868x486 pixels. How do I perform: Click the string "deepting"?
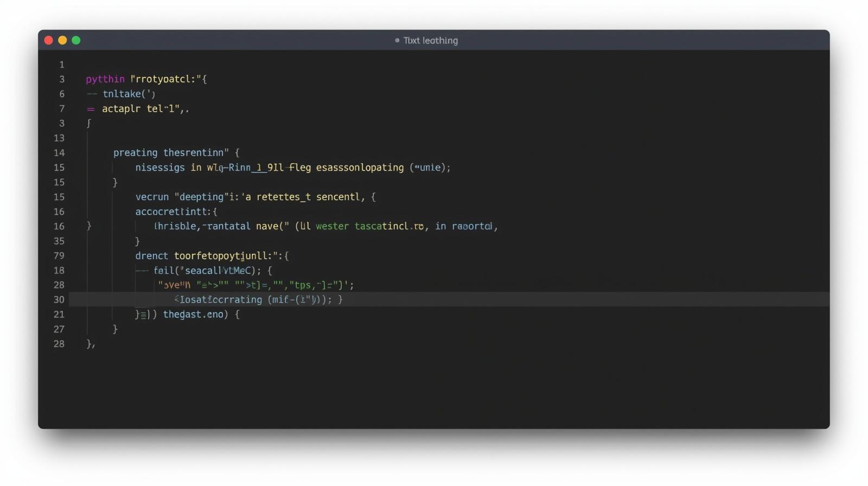coord(201,197)
